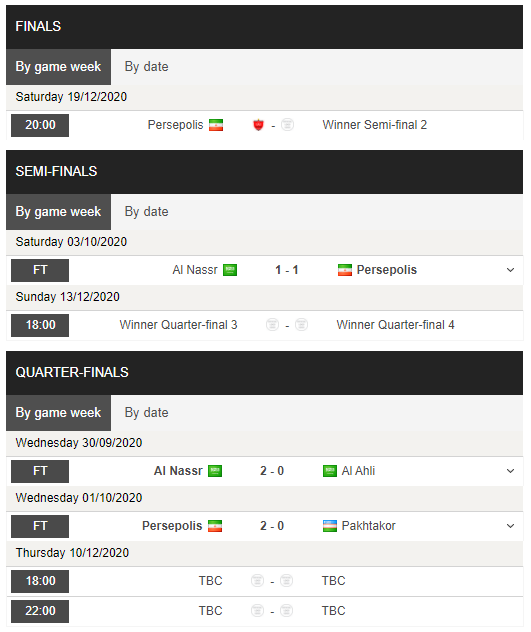This screenshot has width=531, height=632.
Task: Click the Persepolis club crest in Finals
Action: click(258, 125)
